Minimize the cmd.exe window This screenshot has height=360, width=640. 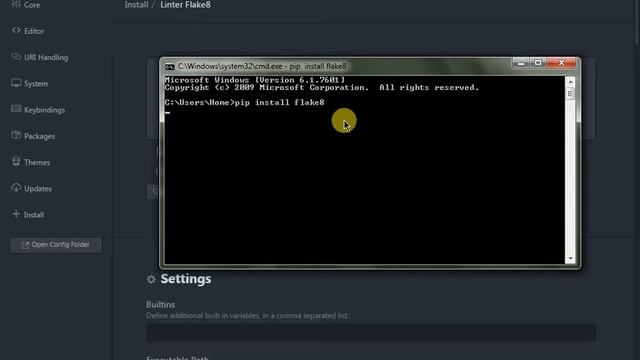(521, 63)
